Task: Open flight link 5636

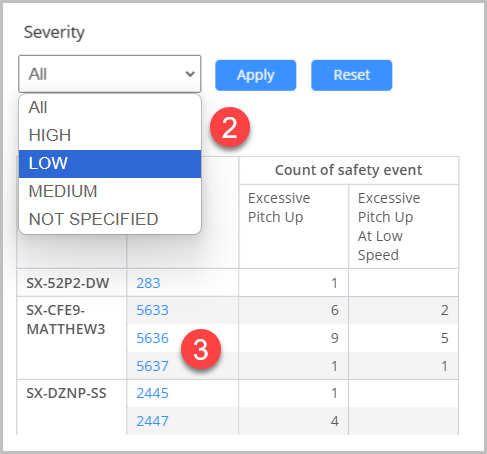Action: (152, 338)
